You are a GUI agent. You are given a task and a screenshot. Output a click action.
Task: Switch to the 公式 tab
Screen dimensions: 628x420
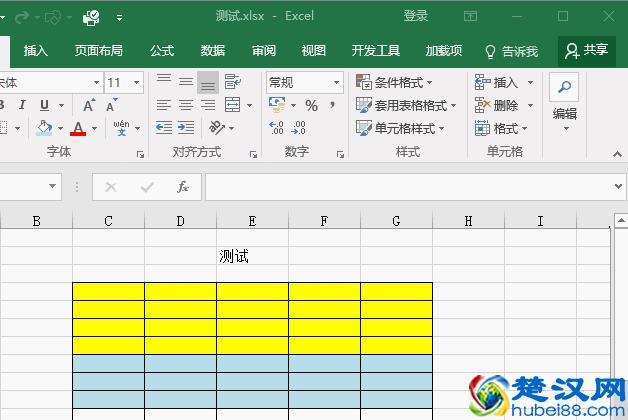(162, 51)
